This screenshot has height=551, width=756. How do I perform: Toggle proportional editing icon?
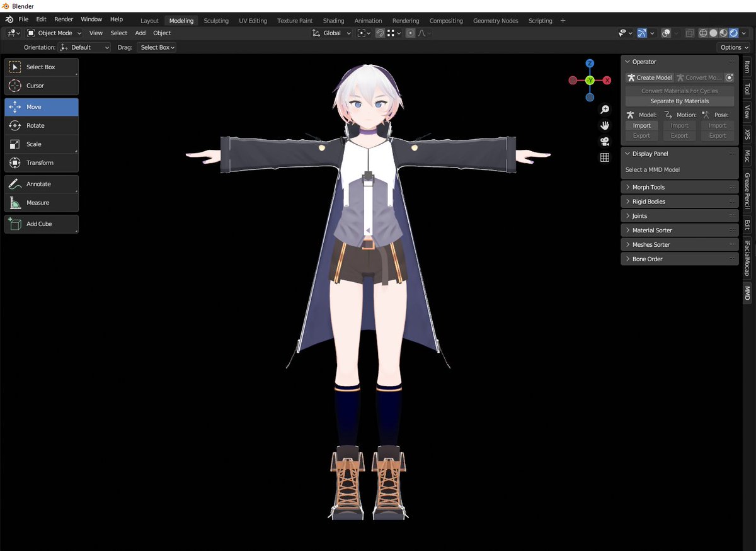(x=411, y=33)
